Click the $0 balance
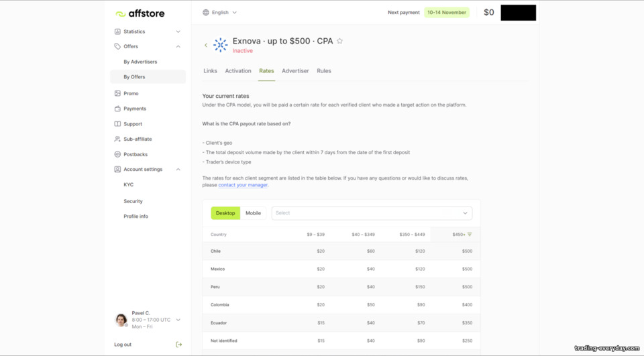644x356 pixels. click(x=489, y=12)
